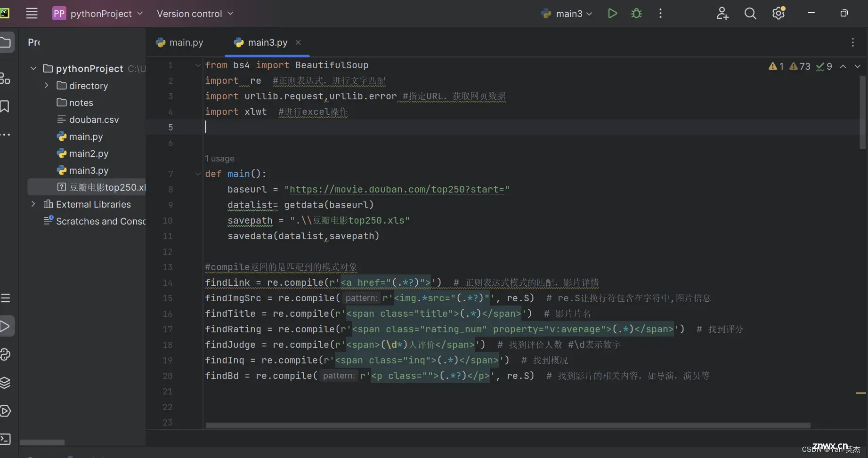This screenshot has height=458, width=868.
Task: Open the Python Console tool window
Action: tap(5, 354)
